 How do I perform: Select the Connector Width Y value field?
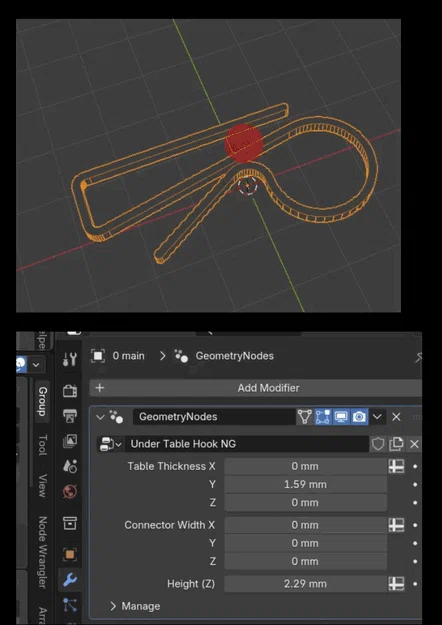coord(305,543)
